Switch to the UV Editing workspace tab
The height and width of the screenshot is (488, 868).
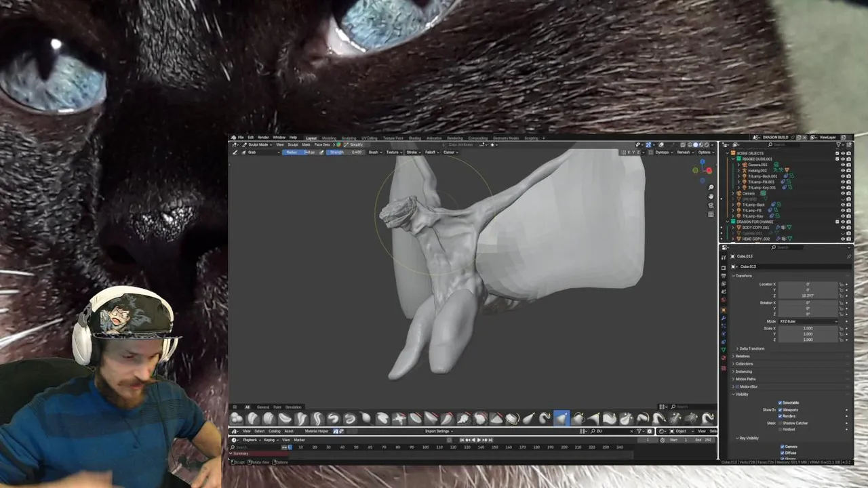tap(370, 138)
